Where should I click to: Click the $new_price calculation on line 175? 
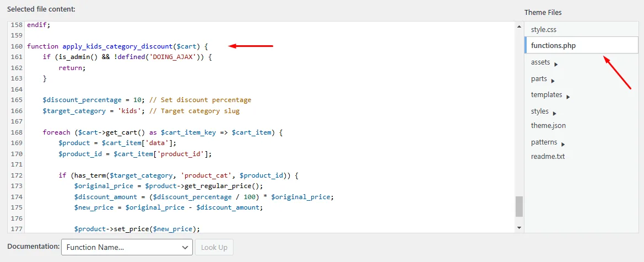[169, 207]
